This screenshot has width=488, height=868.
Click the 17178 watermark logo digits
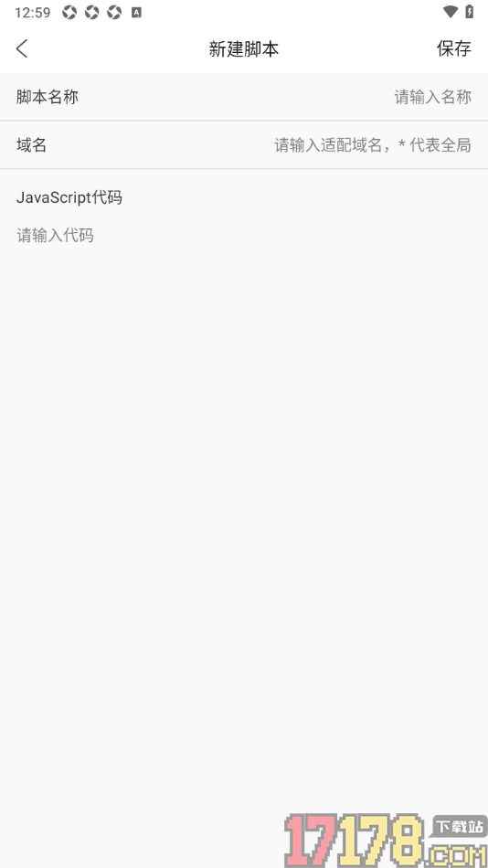click(x=355, y=839)
